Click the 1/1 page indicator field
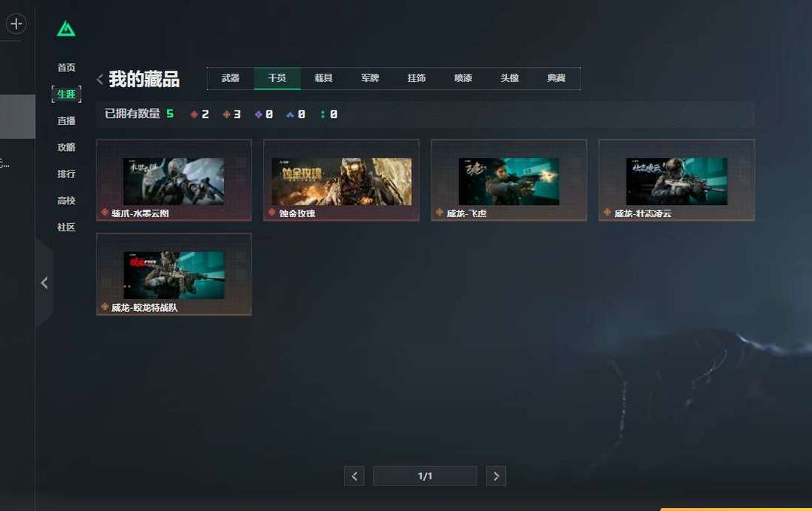Viewport: 812px width, 511px height. [425, 476]
